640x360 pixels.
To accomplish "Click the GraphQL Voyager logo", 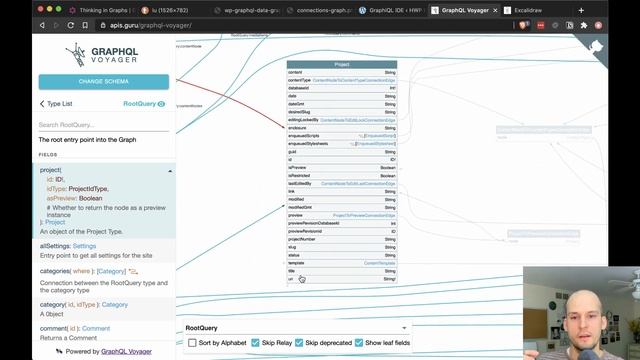I will pos(102,55).
